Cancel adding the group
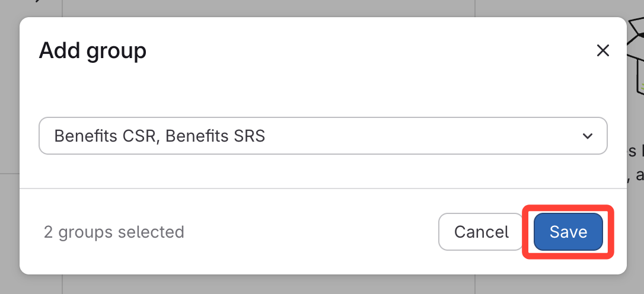Image resolution: width=644 pixels, height=294 pixels. coord(481,232)
